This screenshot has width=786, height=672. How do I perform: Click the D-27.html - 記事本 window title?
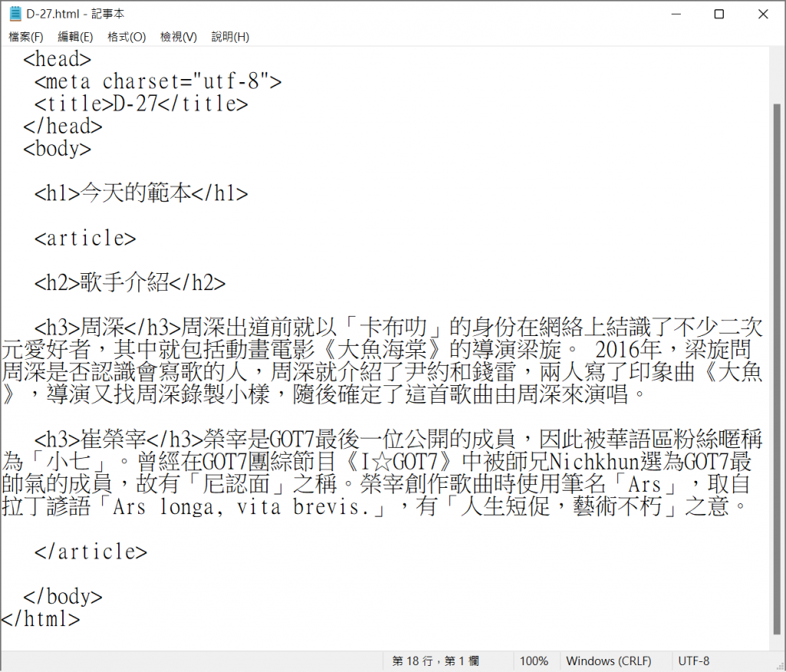tap(75, 14)
